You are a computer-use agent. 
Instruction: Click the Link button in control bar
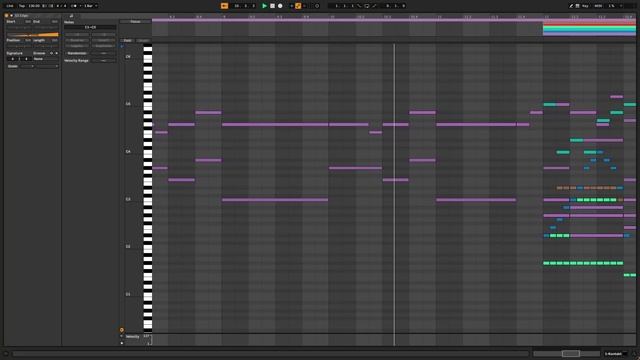tap(10, 6)
